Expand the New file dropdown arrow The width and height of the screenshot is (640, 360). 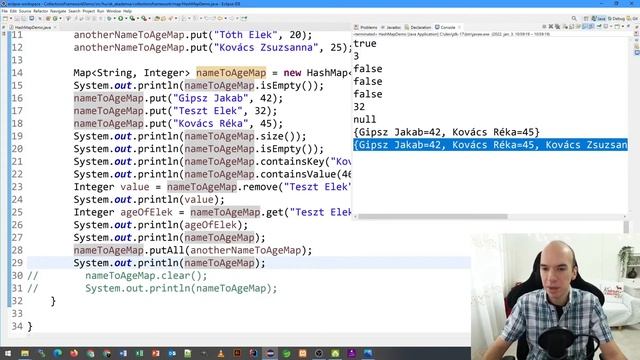[x=11, y=18]
